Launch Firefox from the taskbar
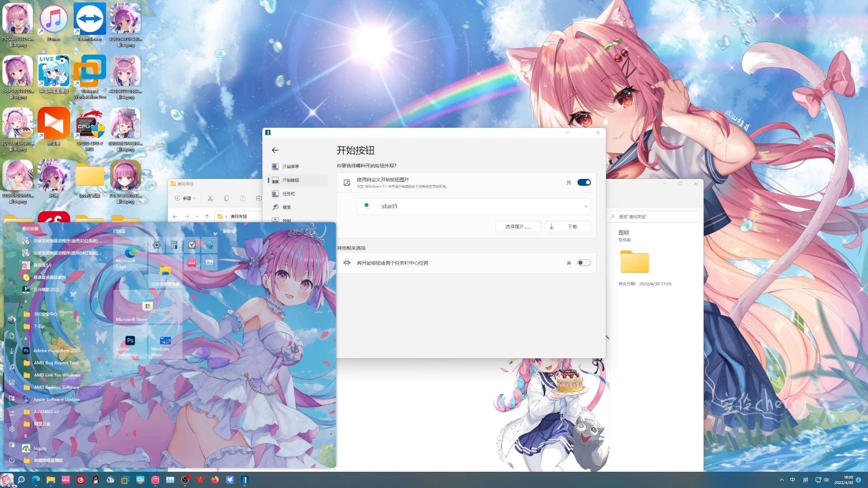868x488 pixels. [x=215, y=480]
